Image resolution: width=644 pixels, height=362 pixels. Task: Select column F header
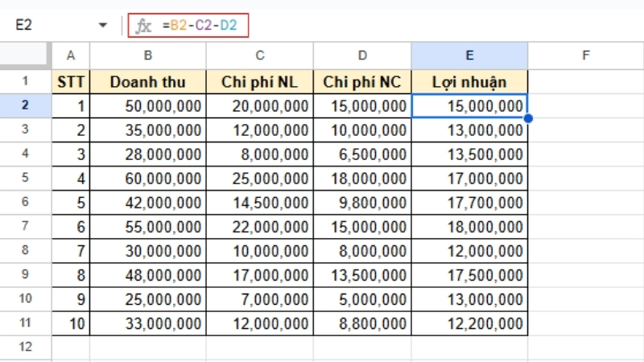point(585,56)
